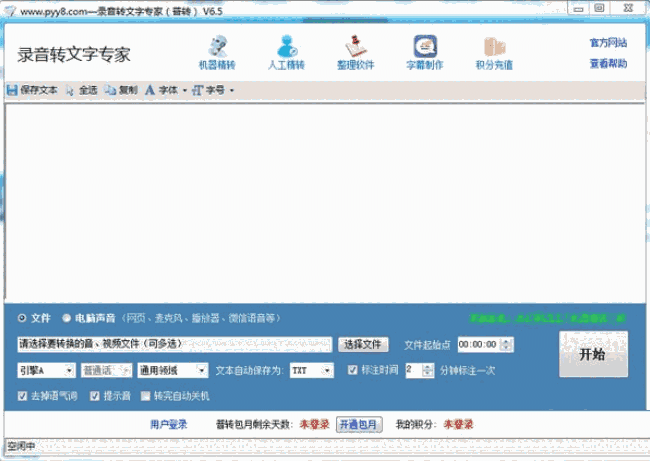Screen dimensions: 650x461
Task: Click the 开通包月 button
Action: pyautogui.click(x=359, y=425)
